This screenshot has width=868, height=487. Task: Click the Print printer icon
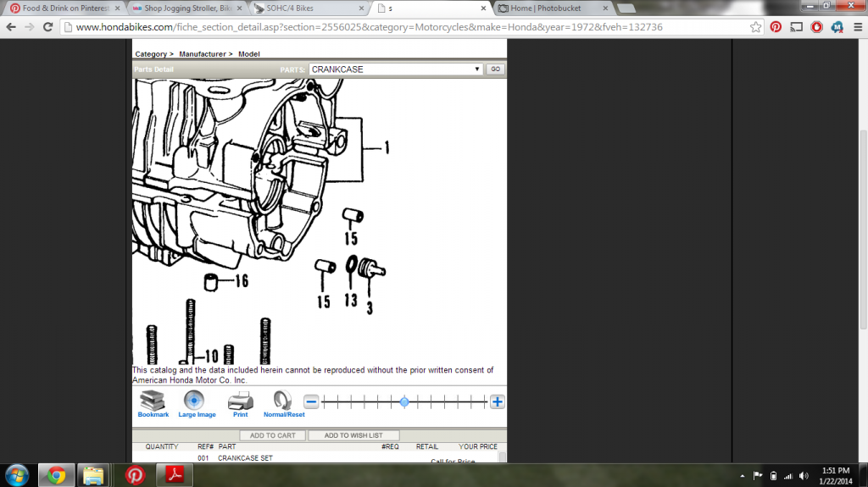[240, 400]
